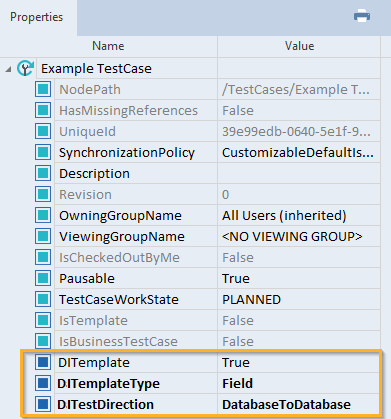
Task: Click the icon beside OwningGroupName
Action: pos(43,215)
